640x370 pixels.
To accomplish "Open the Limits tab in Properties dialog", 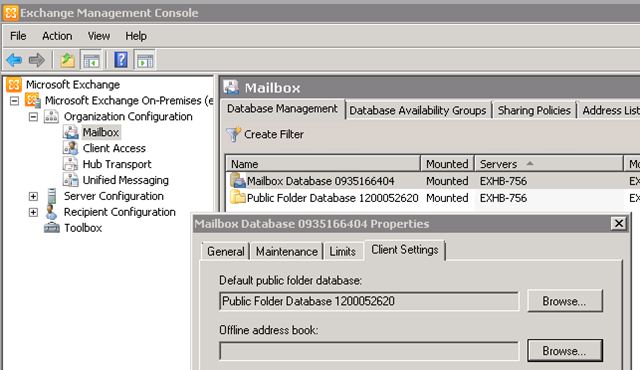I will pyautogui.click(x=342, y=251).
